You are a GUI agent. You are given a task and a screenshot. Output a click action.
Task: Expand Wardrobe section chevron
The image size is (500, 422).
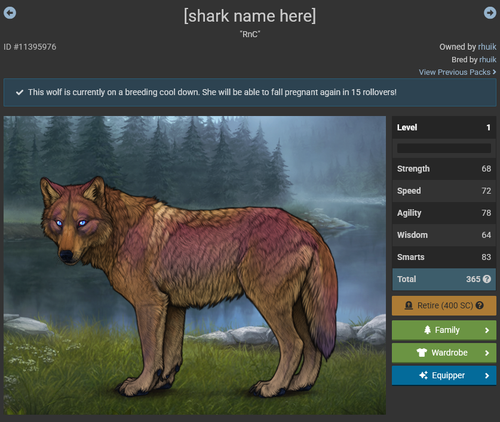click(x=487, y=353)
